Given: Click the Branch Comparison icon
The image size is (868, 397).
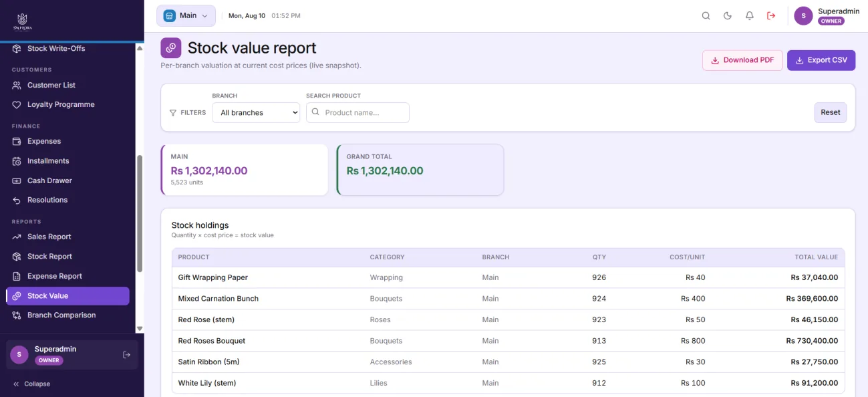Looking at the screenshot, I should pos(17,315).
